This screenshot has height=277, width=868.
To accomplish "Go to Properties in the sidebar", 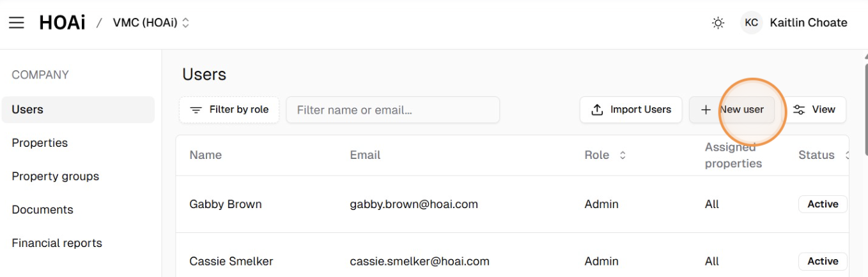I will click(40, 143).
